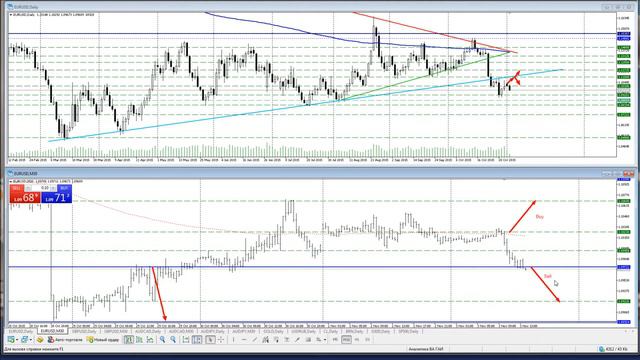The image size is (640, 360).
Task: Click the profile name in the status bar
Action: point(426,349)
